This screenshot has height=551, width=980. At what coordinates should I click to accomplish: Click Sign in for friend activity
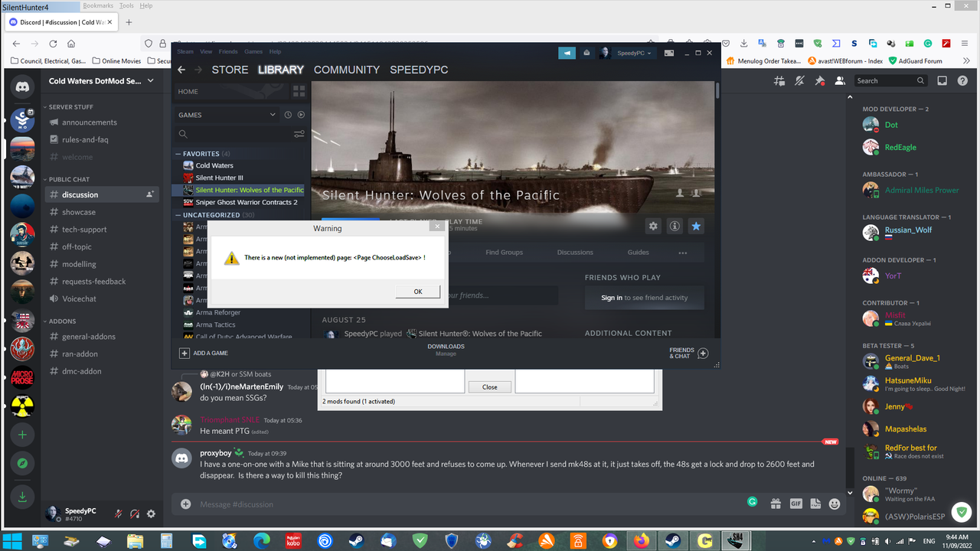[612, 298]
